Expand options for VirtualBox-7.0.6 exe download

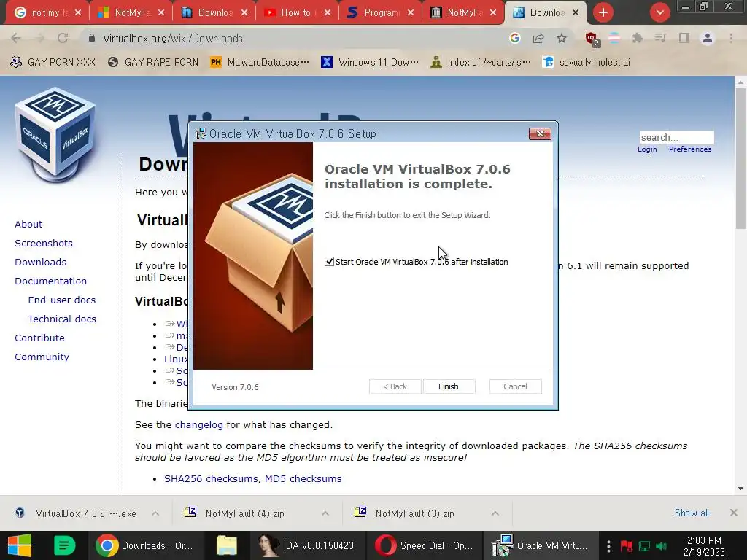[x=155, y=513]
